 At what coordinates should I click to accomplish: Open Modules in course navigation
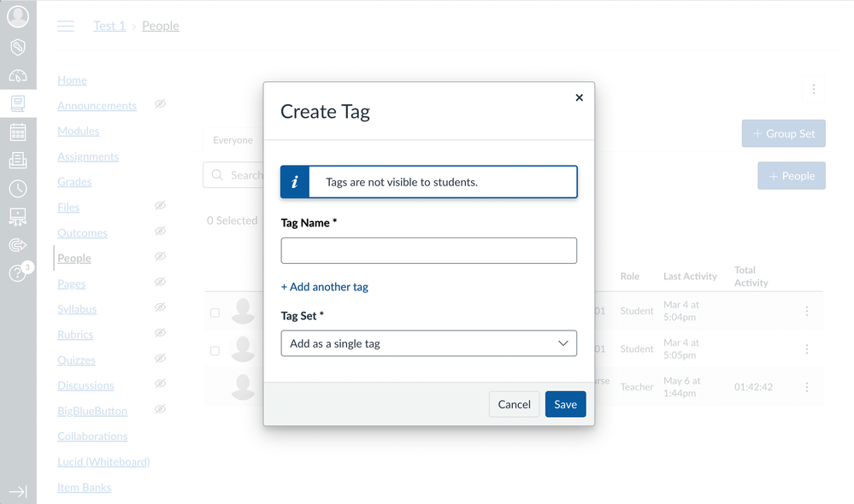[79, 132]
